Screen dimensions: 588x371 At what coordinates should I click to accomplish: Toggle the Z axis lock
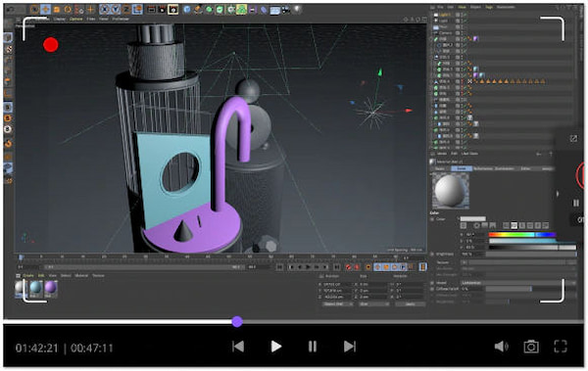126,10
